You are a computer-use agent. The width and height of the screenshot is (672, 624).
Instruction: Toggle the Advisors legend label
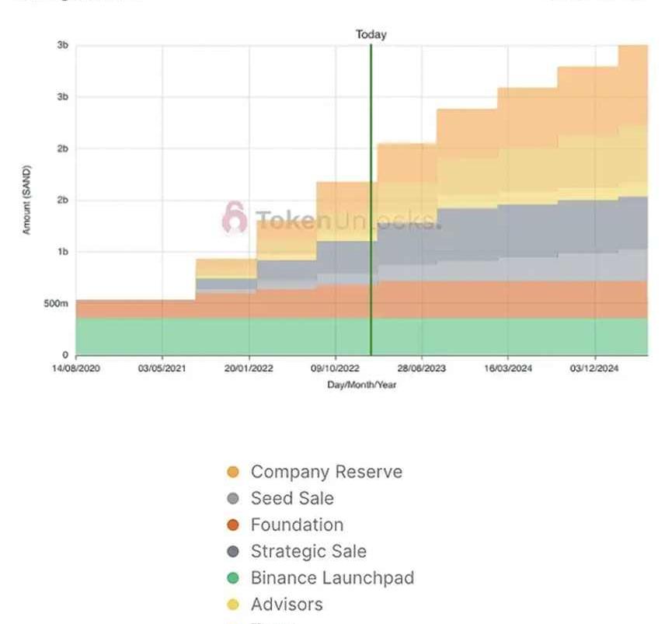[x=287, y=605]
